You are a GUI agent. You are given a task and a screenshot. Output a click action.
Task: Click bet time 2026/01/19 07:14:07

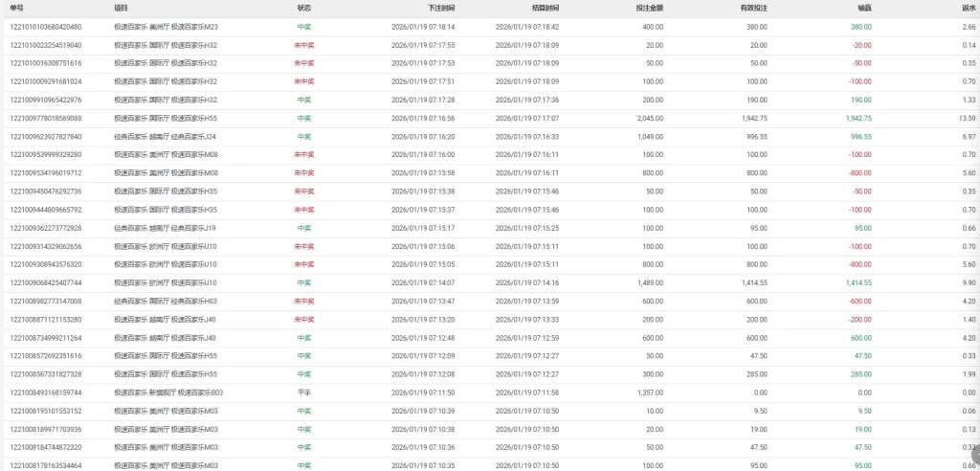coord(423,283)
